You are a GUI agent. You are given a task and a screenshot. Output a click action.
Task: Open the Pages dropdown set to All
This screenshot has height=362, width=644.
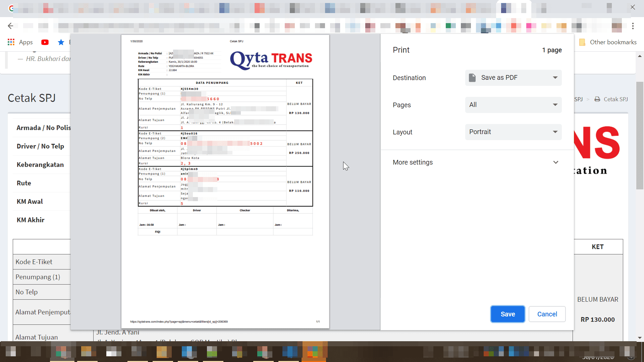click(x=513, y=105)
